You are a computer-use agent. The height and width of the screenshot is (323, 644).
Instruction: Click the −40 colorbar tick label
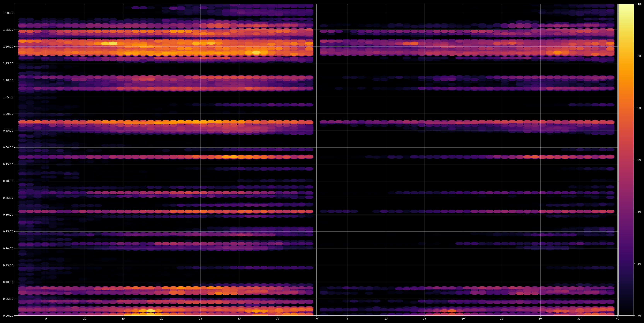point(638,160)
